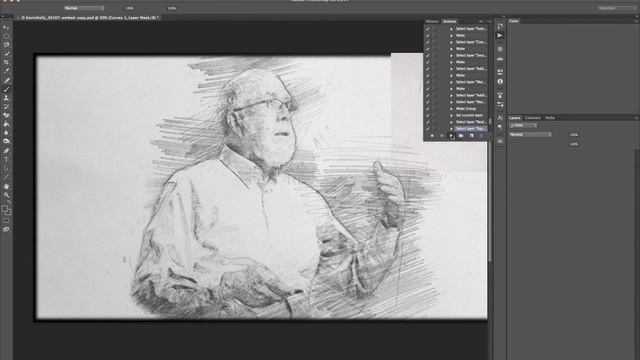Create a new action
Viewport: 640px width, 360px height.
point(471,136)
